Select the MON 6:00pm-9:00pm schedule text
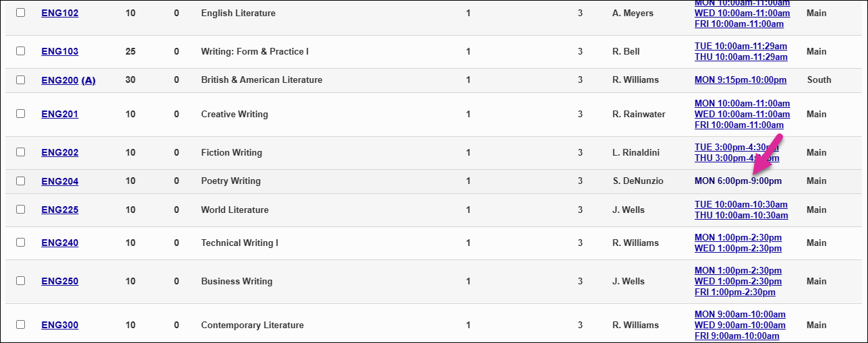This screenshot has height=343, width=868. [738, 181]
